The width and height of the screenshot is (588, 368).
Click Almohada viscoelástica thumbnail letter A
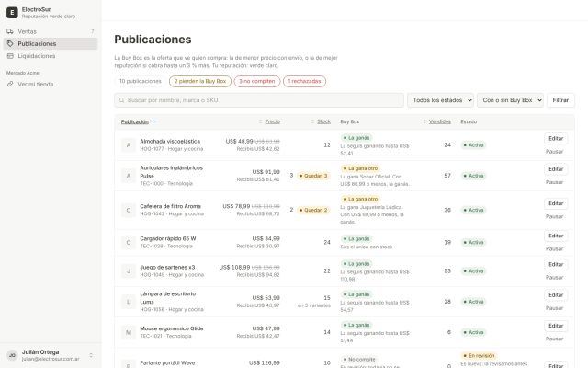coord(129,145)
